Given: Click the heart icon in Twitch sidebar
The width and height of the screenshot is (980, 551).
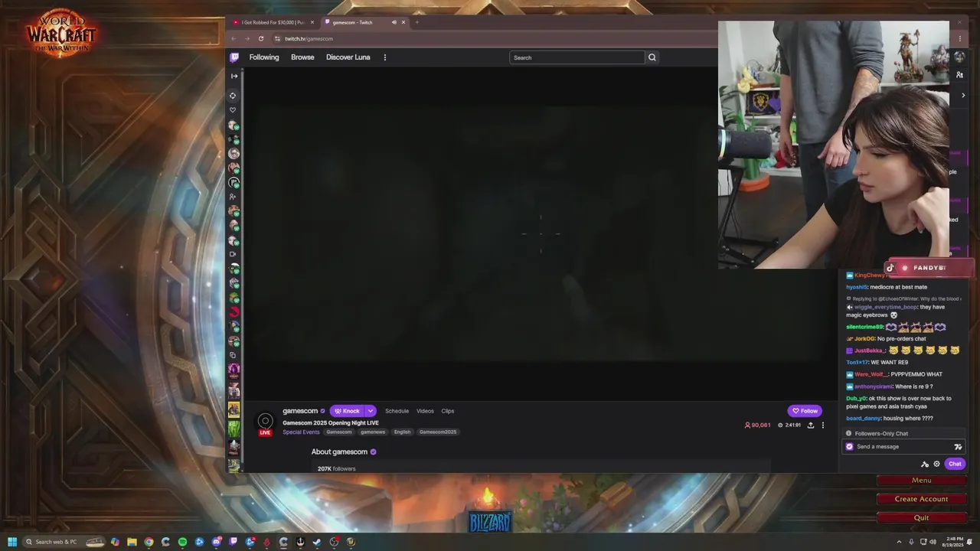Looking at the screenshot, I should [234, 109].
